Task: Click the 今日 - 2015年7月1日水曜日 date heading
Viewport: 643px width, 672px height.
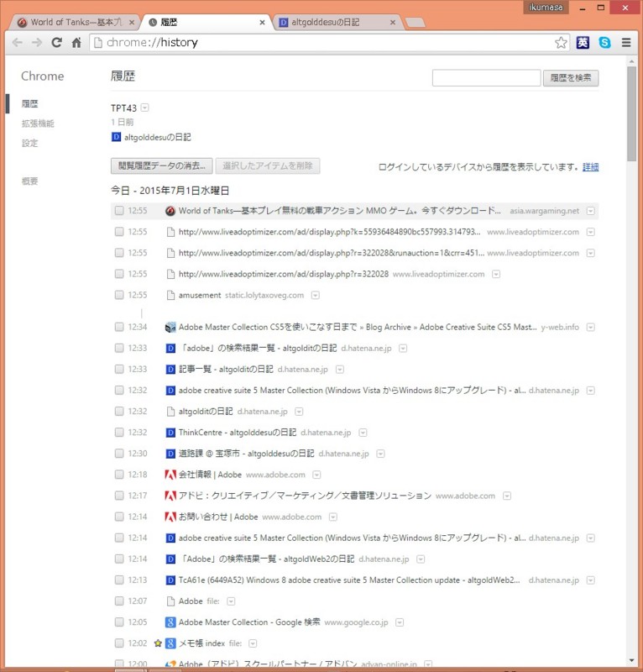Action: pos(170,191)
